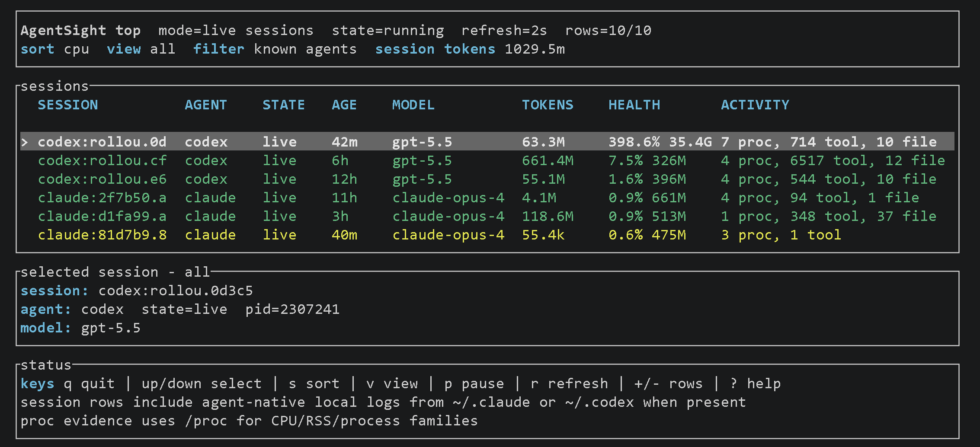Screen dimensions: 980x447
Task: Click the '398.6% 35.4G' health cell
Action: (660, 142)
